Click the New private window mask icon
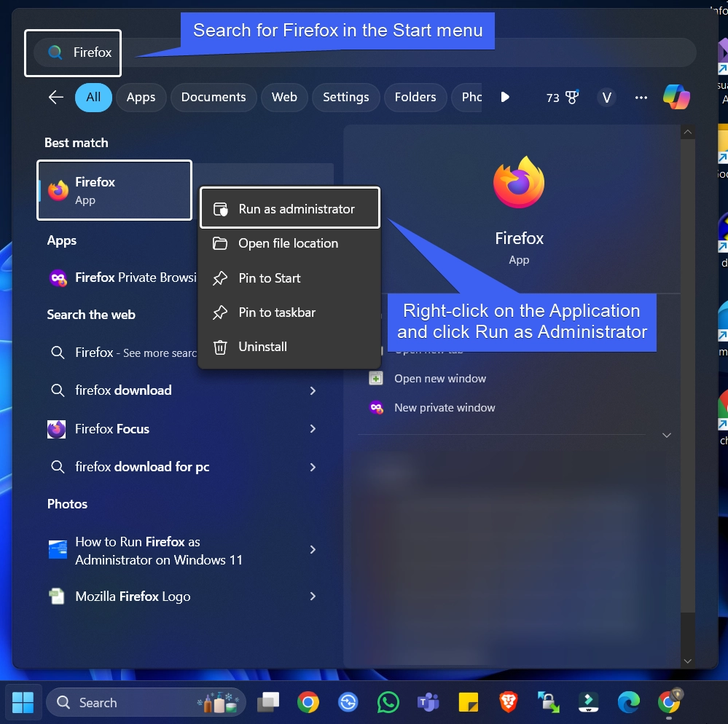 click(x=377, y=407)
